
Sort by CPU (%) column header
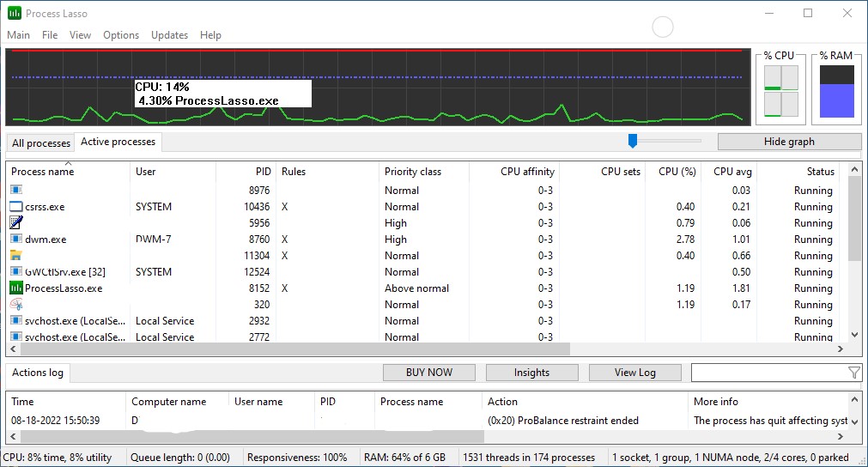point(672,172)
